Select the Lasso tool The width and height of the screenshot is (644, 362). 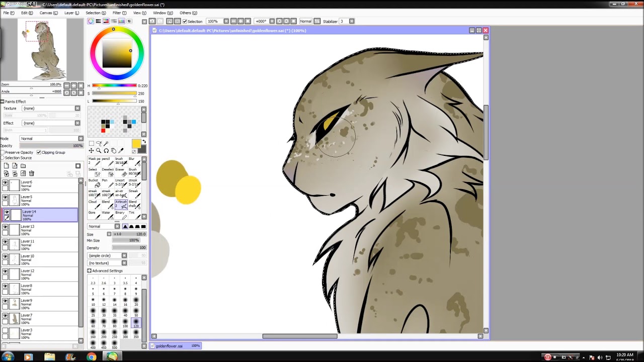(x=99, y=143)
